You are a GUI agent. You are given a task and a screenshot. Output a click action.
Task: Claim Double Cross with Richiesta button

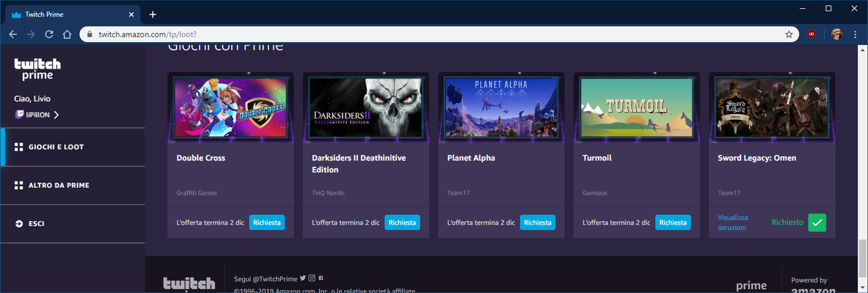coord(267,222)
